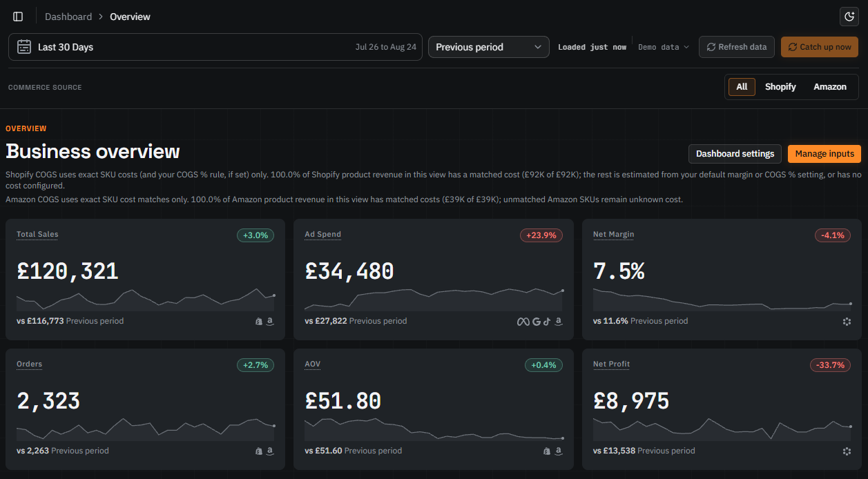Toggle the sidebar panel icon
Viewport: 868px width, 479px height.
[x=18, y=17]
